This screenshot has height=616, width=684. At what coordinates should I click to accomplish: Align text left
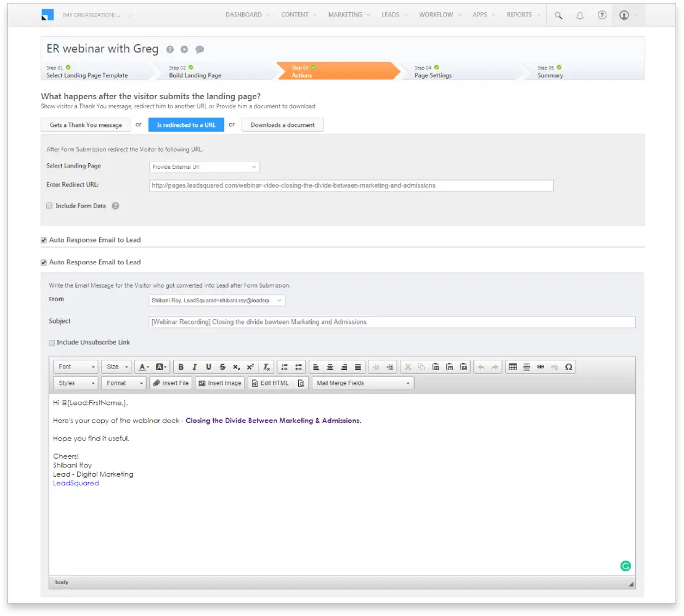[x=316, y=367]
